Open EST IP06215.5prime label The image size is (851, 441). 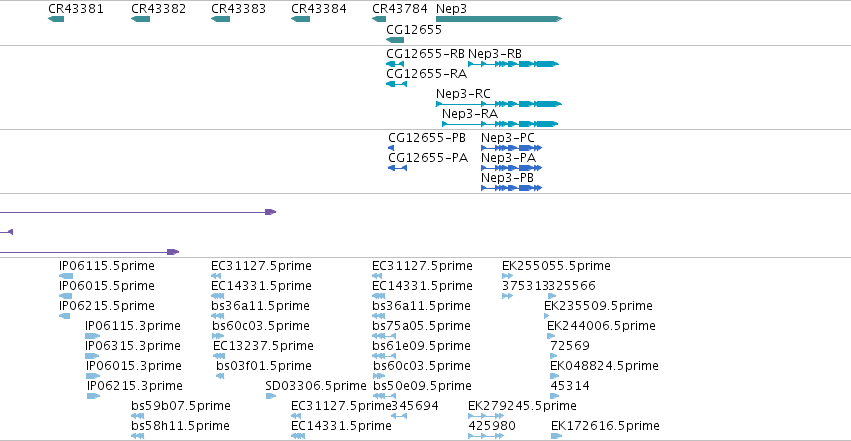point(107,306)
